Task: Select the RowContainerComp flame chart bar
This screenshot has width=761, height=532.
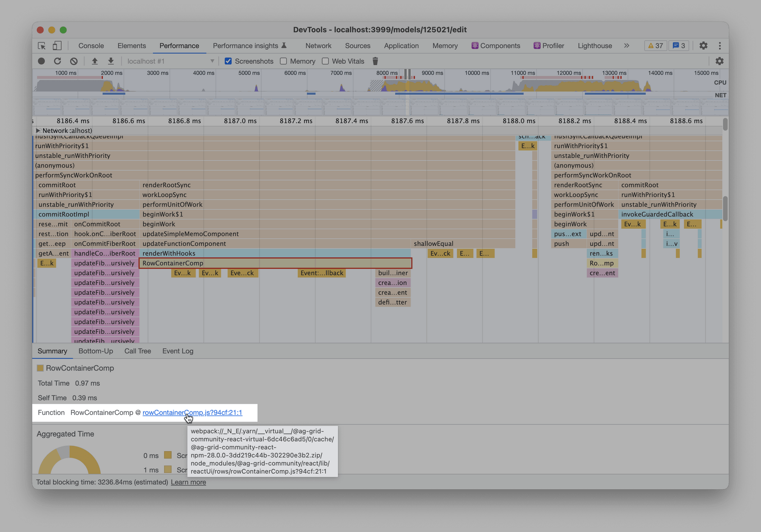Action: coord(275,263)
